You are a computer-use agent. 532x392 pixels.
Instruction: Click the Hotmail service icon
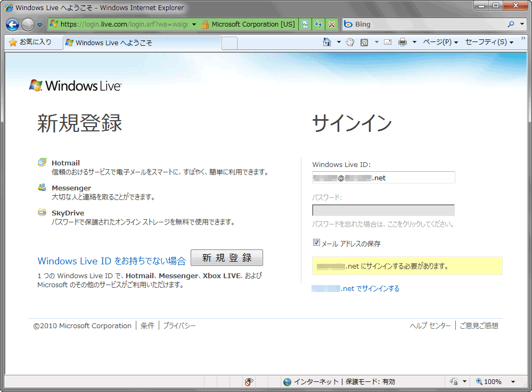[x=42, y=162]
